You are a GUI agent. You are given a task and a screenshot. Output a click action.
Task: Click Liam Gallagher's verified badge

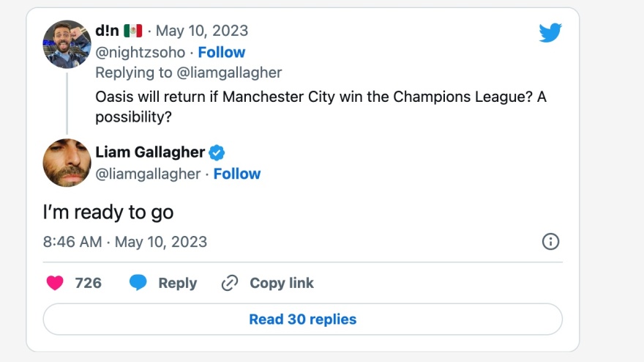tap(217, 152)
